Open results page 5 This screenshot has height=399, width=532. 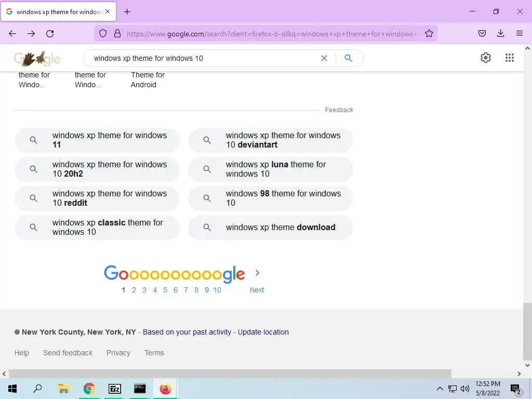pos(165,290)
